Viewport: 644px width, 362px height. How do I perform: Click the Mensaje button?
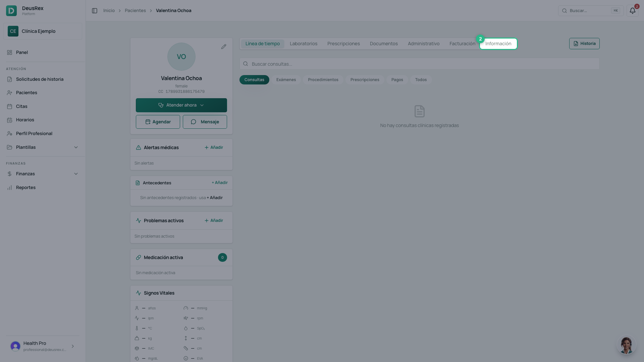tap(205, 122)
